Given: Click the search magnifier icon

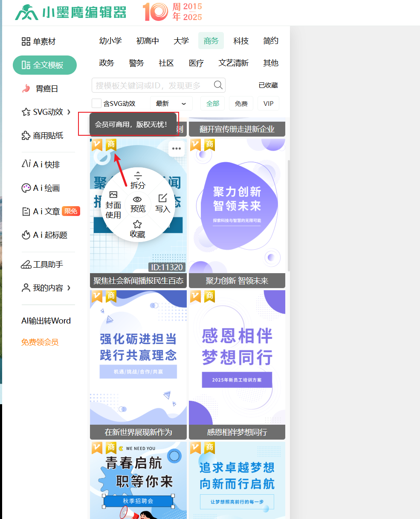Looking at the screenshot, I should pyautogui.click(x=218, y=85).
